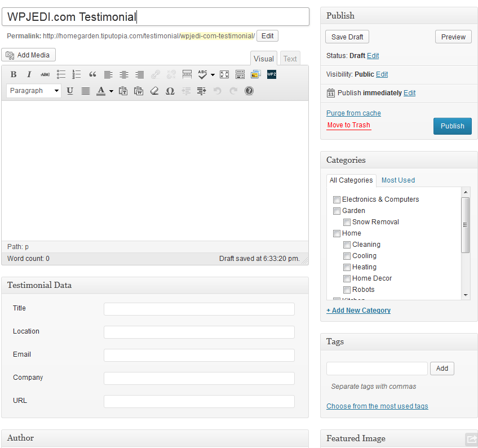The image size is (478, 448).
Task: Align text right
Action: coord(140,74)
